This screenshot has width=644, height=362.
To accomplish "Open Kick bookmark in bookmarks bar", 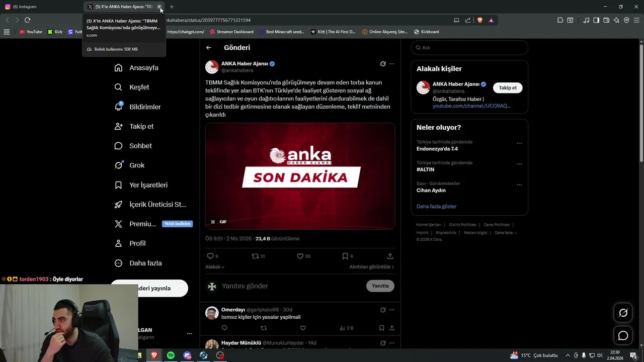I will point(55,32).
